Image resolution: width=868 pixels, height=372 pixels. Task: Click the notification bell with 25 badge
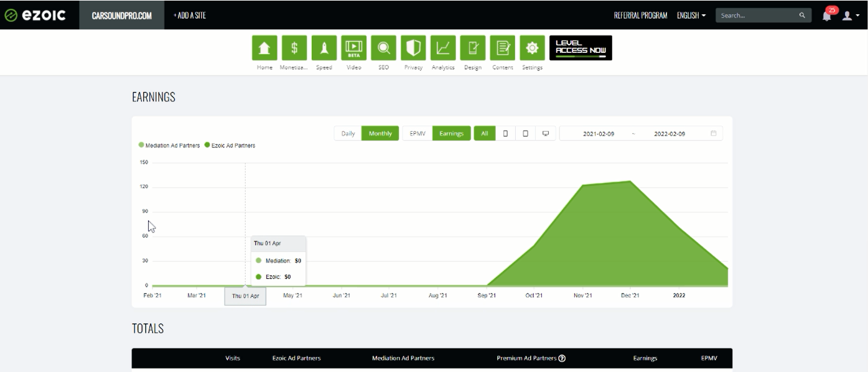828,14
